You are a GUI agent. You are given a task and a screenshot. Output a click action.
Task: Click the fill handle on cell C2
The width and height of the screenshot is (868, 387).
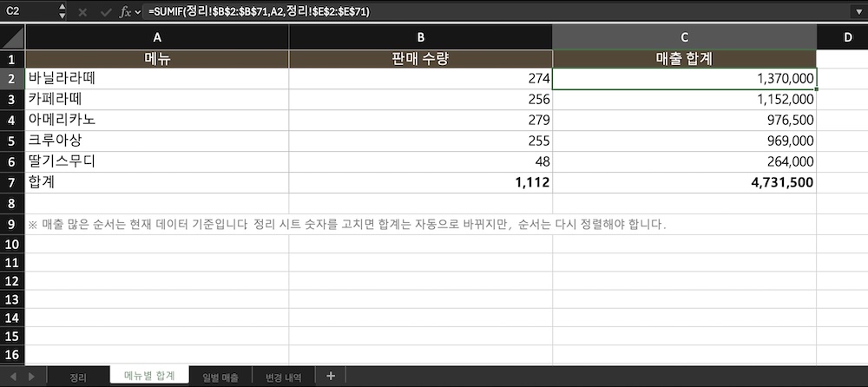[x=817, y=89]
